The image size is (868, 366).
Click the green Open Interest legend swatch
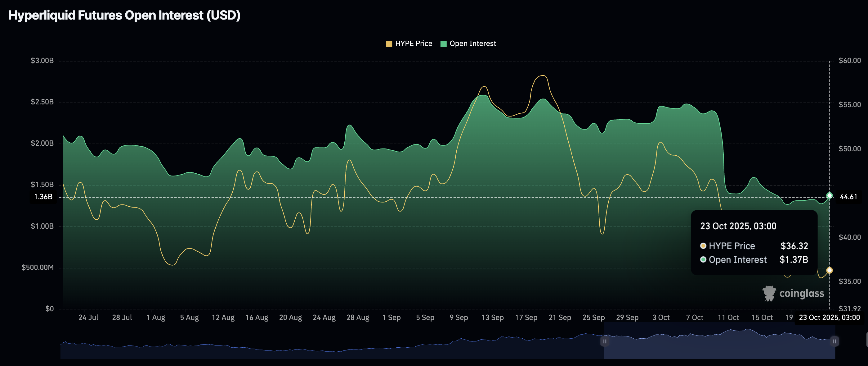443,44
